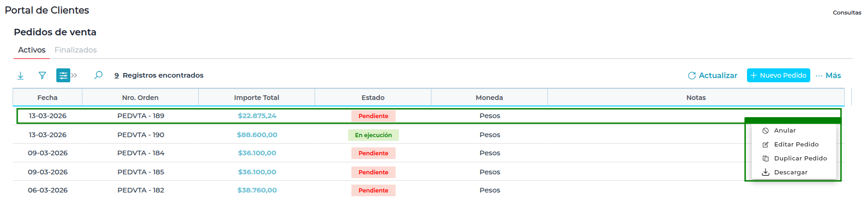Click the Actualizar refresh button
This screenshot has width=868, height=199.
click(x=713, y=75)
